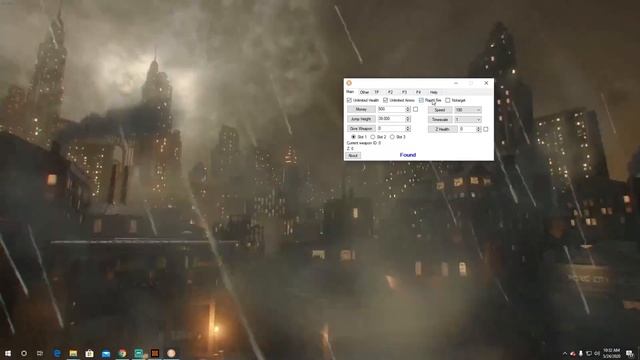Tick the checkbox beside Money value
This screenshot has height=360, width=640.
point(416,109)
